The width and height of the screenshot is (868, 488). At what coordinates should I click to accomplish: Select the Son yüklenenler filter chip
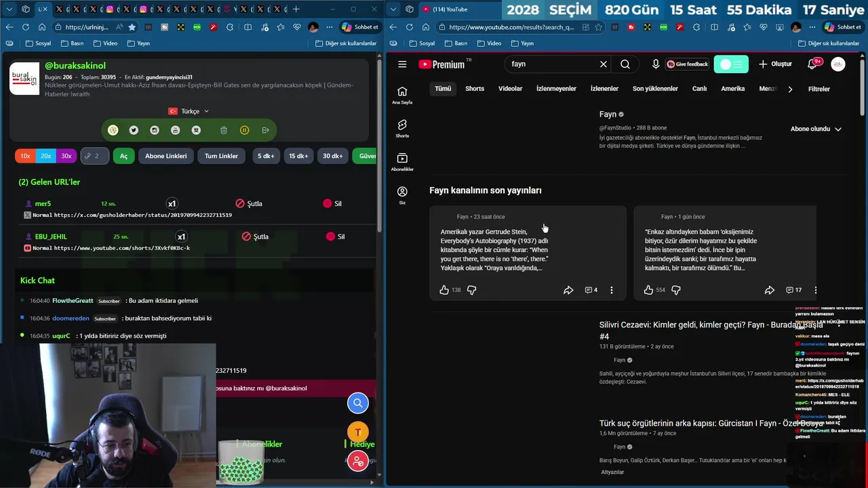point(655,89)
